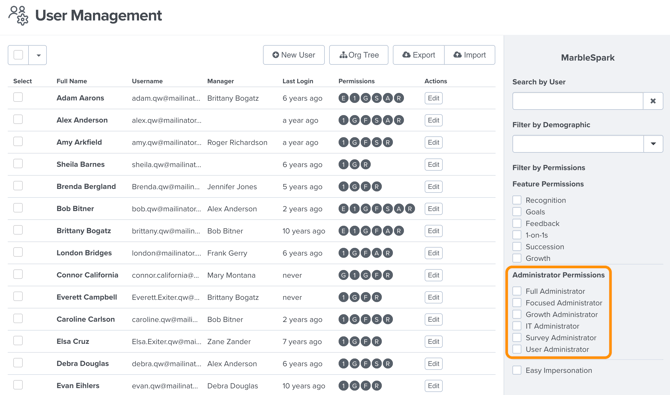This screenshot has width=670, height=395.
Task: Toggle the Easy Impersonation checkbox
Action: click(x=517, y=370)
